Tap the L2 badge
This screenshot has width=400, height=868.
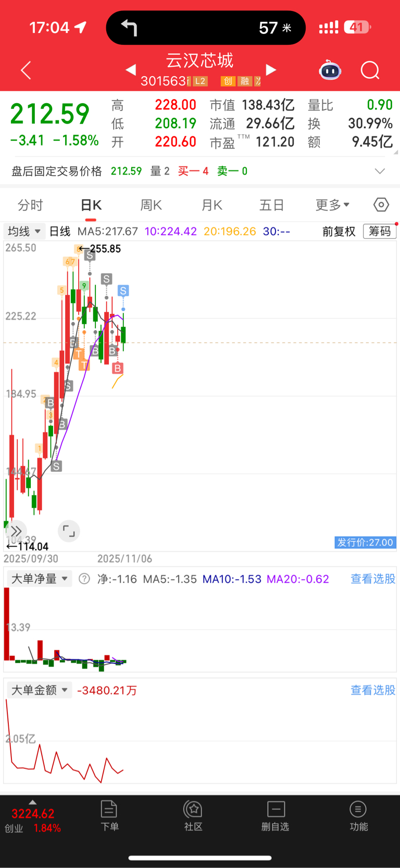[201, 81]
